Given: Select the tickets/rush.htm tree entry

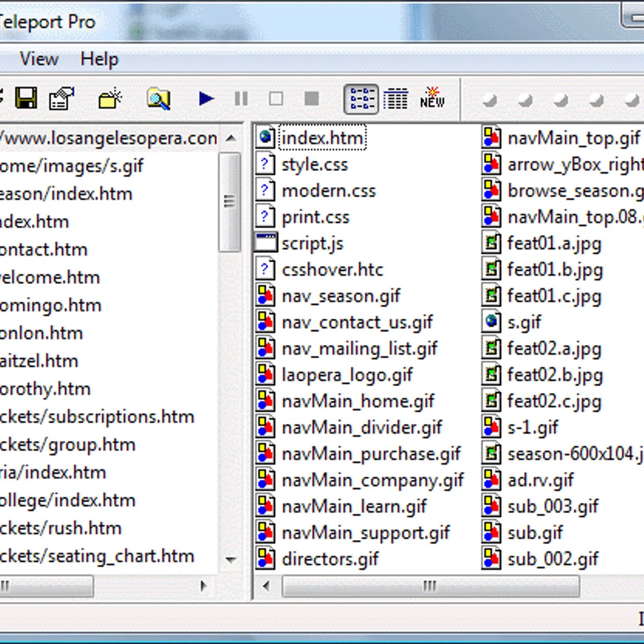Looking at the screenshot, I should coord(61,528).
